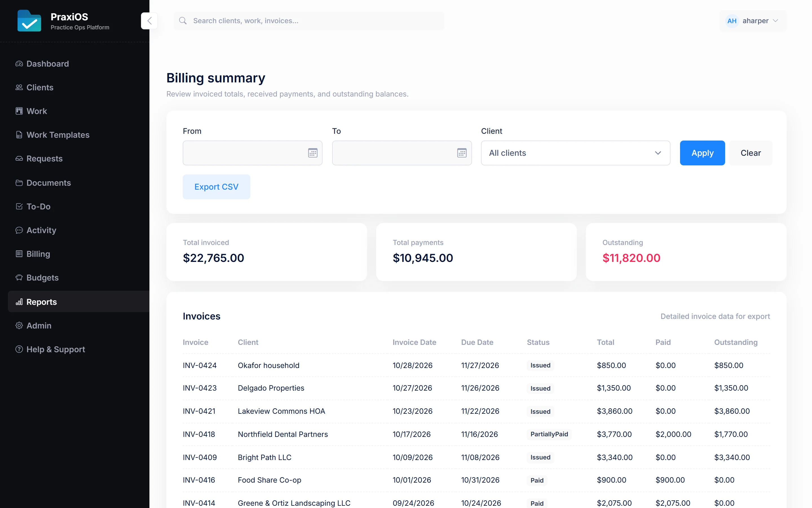
Task: Click the PartiallyPaid status badge
Action: [x=549, y=434]
